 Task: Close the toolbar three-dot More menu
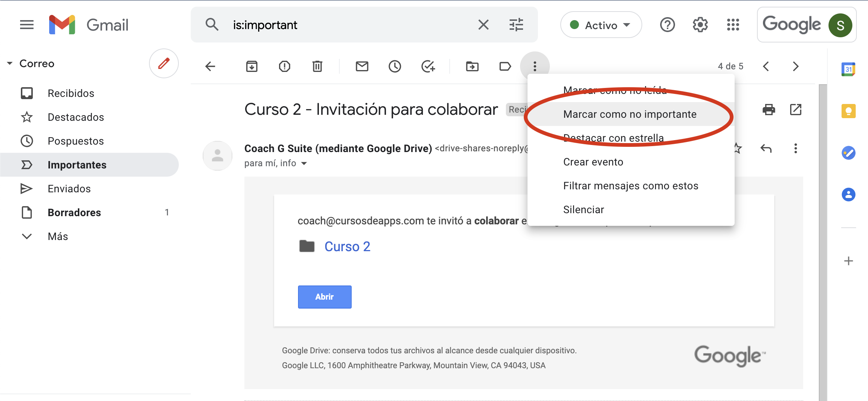coord(535,66)
